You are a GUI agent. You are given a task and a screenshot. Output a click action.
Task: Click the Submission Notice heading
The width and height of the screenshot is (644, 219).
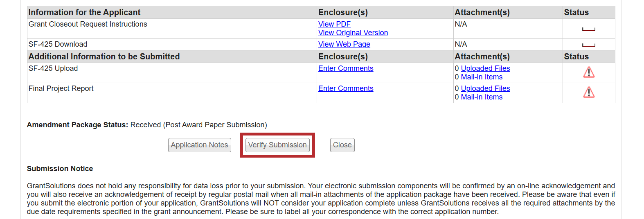click(60, 169)
